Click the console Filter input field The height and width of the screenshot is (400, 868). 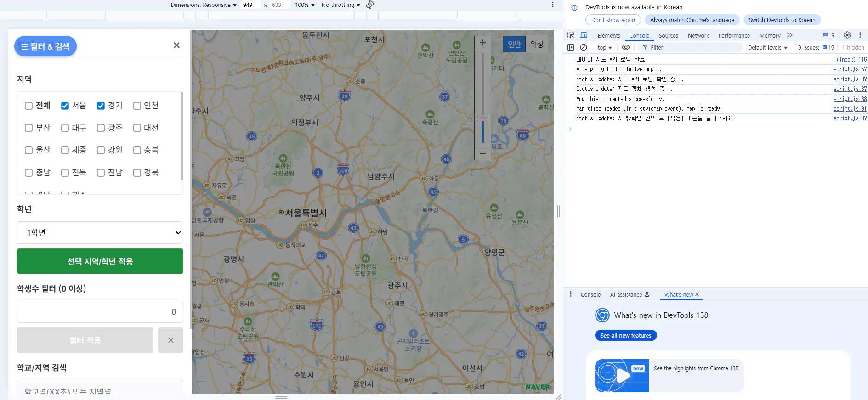tap(690, 48)
